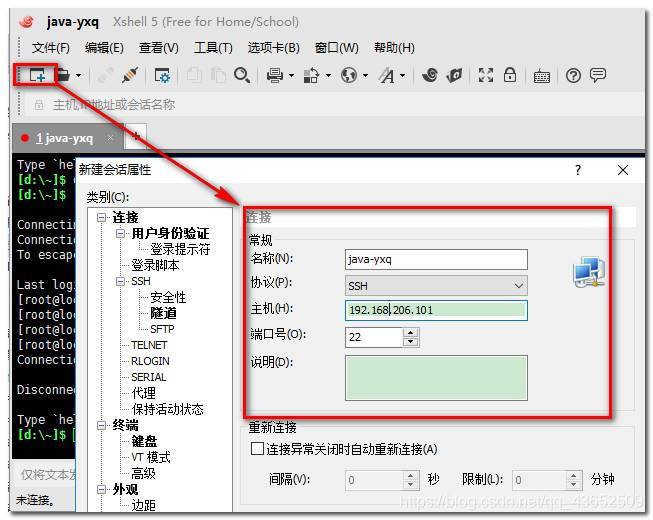Screen dimensions: 653x520
Task: Click the keyboard icon in the toolbar
Action: pos(541,76)
